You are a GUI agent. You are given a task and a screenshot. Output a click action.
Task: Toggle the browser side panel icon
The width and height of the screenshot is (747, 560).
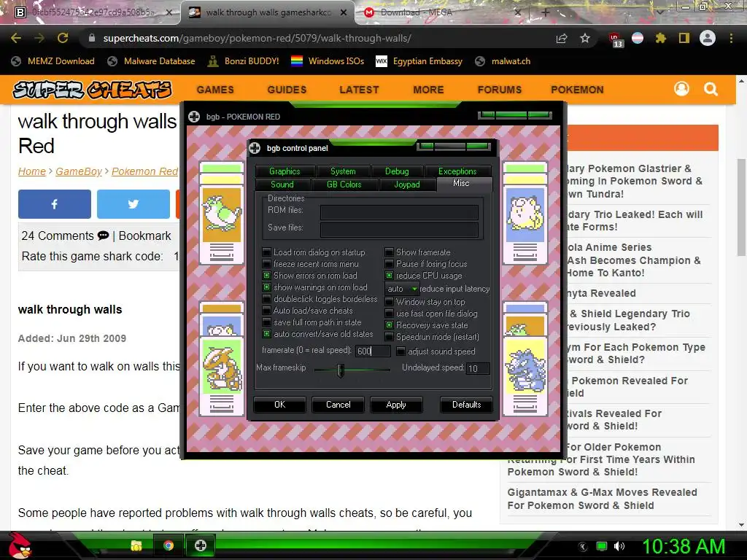[x=684, y=38]
